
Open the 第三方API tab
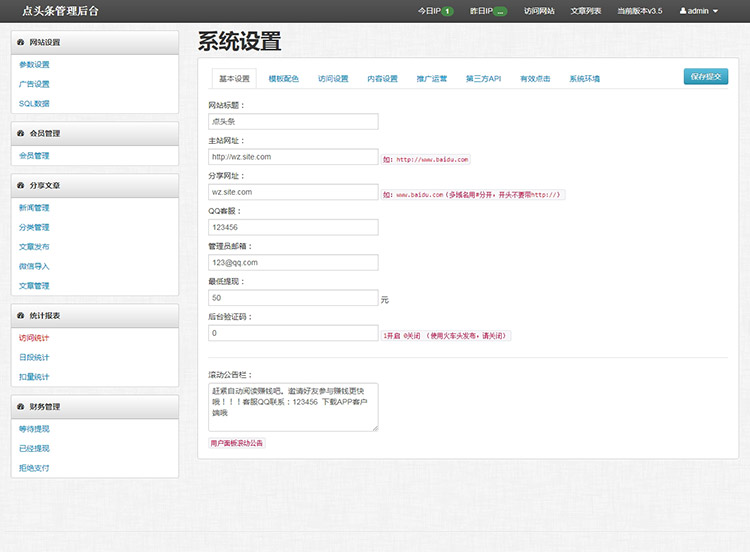[484, 78]
